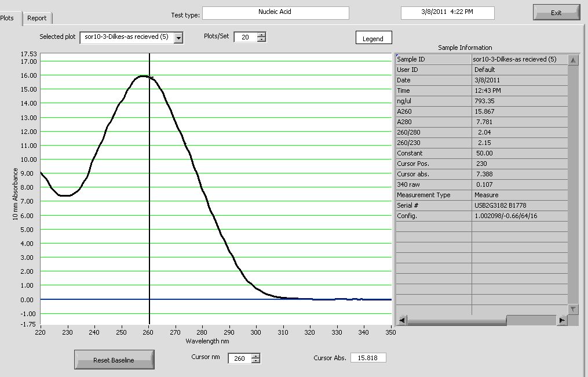The height and width of the screenshot is (377, 588).
Task: Open the Selected plot dropdown arrow
Action: click(x=179, y=38)
